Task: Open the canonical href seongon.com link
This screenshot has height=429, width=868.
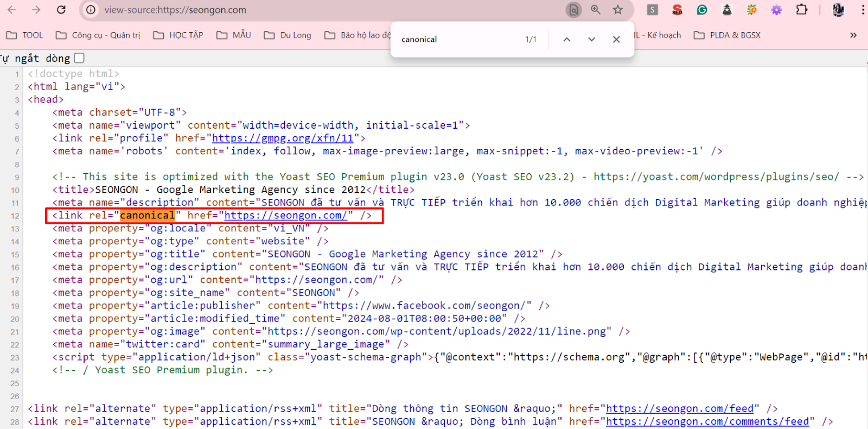Action: click(x=286, y=216)
